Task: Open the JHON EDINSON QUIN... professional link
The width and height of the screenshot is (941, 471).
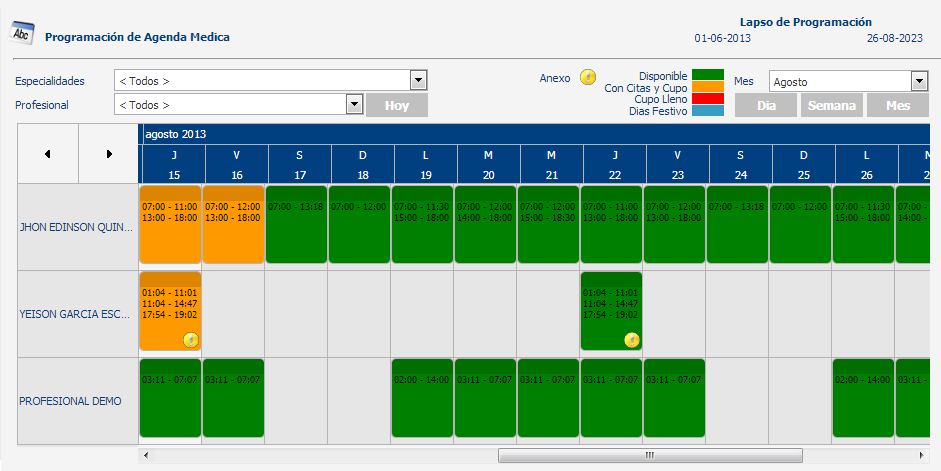Action: pos(76,227)
